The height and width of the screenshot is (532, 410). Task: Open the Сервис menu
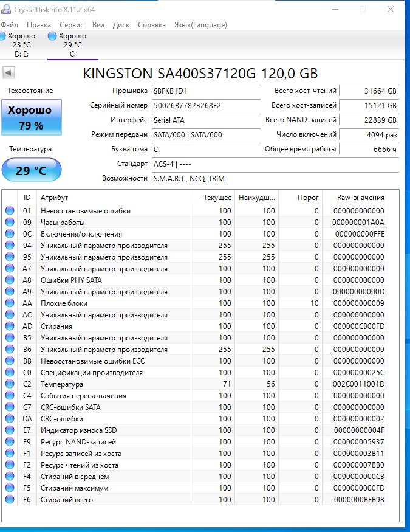coord(72,25)
